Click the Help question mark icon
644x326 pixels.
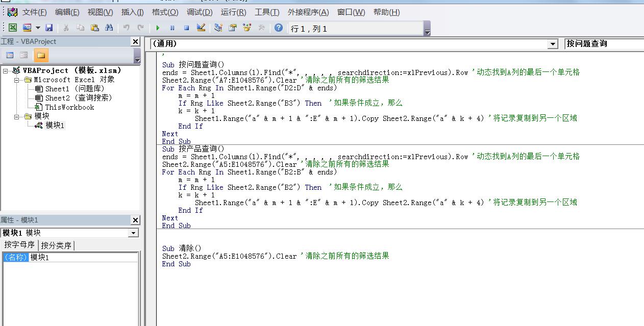point(278,28)
